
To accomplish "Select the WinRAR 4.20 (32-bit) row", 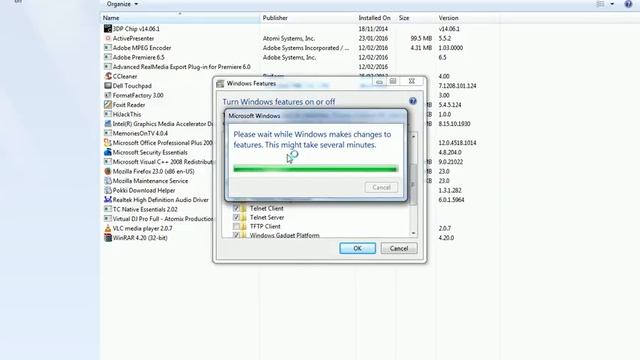I will [300, 238].
